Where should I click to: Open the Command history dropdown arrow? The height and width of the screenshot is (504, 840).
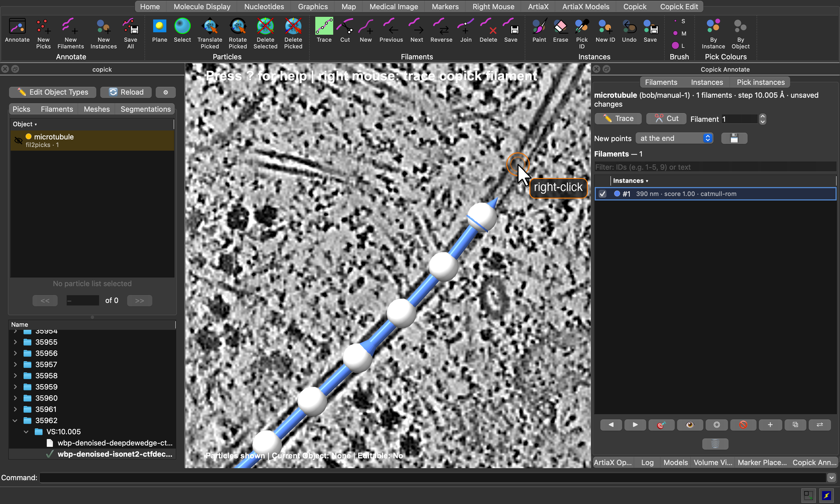(x=831, y=478)
